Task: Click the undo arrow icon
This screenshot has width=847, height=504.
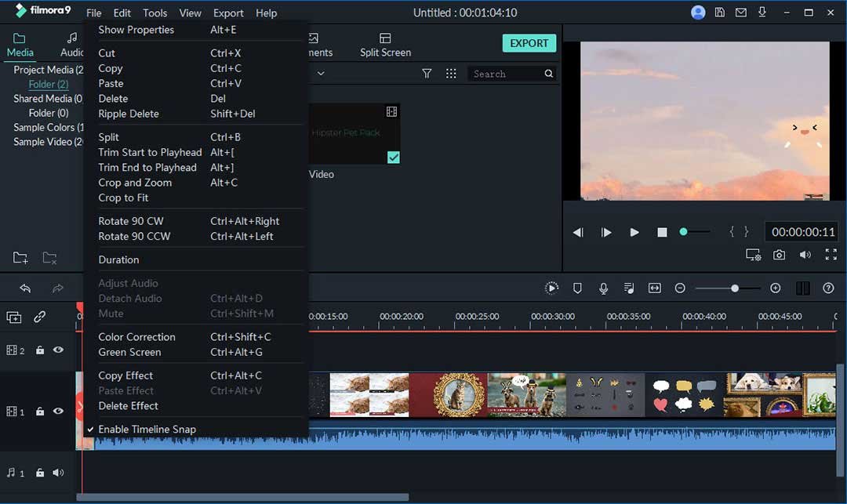Action: click(25, 288)
